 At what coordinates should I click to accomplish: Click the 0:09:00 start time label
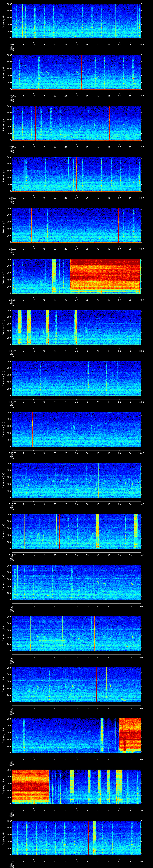point(12,453)
